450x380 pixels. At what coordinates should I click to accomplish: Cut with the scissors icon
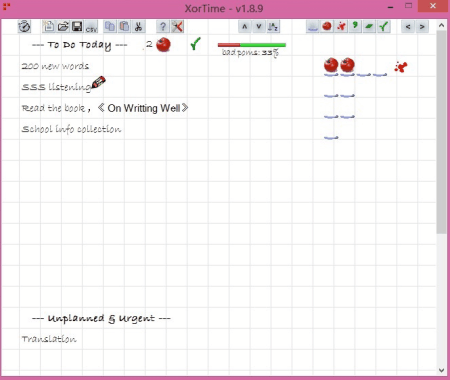pyautogui.click(x=138, y=26)
